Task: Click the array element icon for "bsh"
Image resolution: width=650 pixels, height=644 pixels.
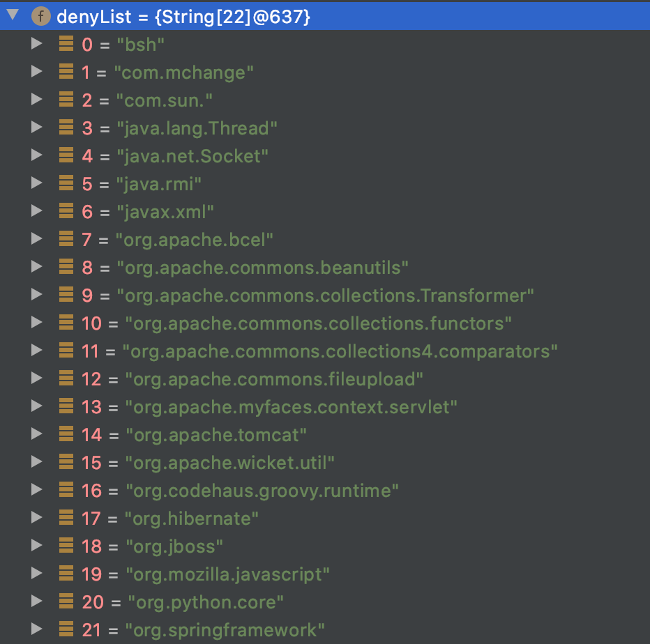Action: point(66,45)
